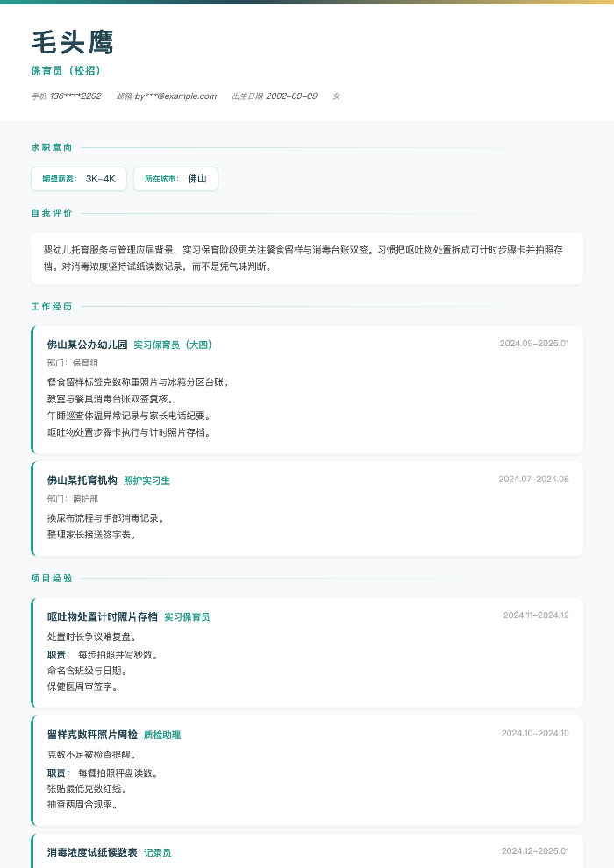Click the line 呕吐物处置步骤卡执行与计时照片存档
This screenshot has height=868, width=614.
(x=128, y=432)
